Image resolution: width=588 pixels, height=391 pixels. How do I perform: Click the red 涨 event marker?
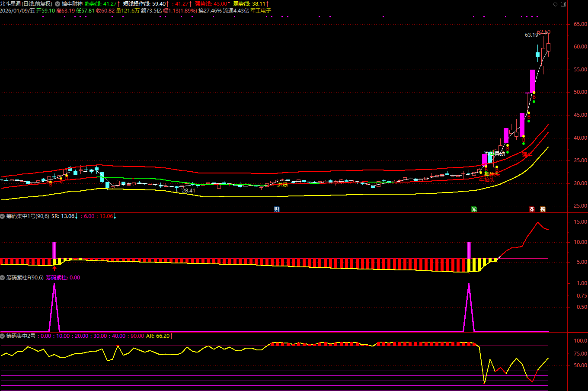click(532, 209)
